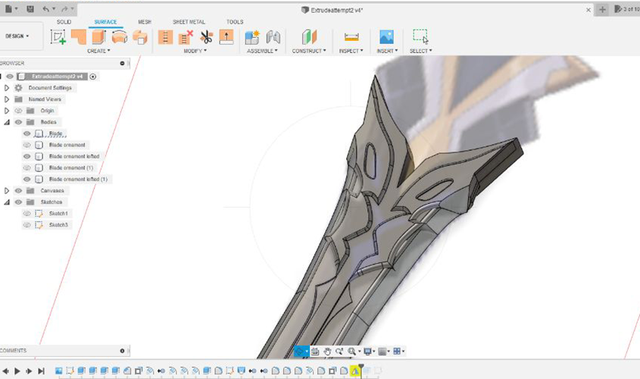The width and height of the screenshot is (640, 379).
Task: Switch to the SHEET METAL tab
Action: (189, 22)
